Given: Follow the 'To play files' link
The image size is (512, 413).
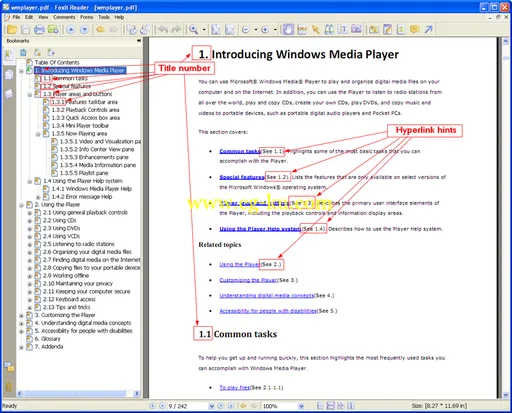Looking at the screenshot, I should click(x=235, y=387).
